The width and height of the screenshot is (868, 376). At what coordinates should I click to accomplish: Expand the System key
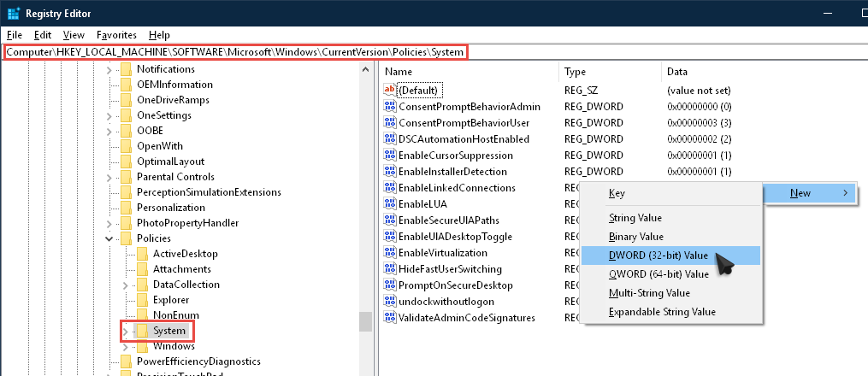(x=125, y=332)
